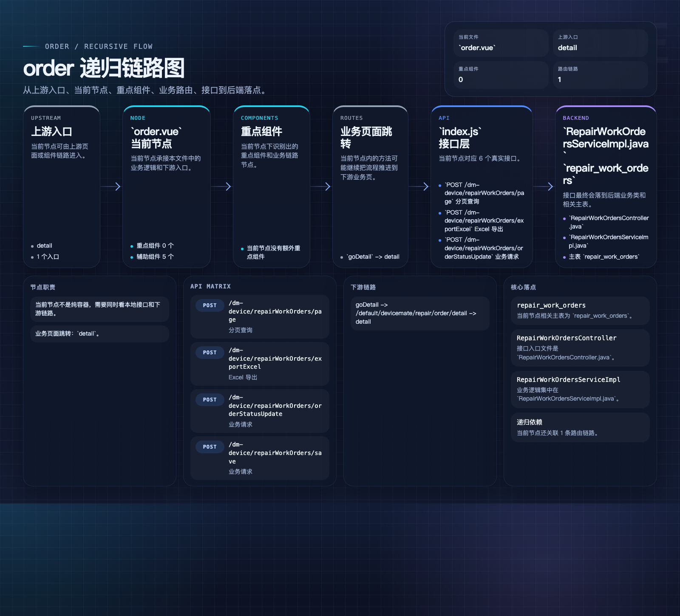
Task: Open the COMPONENTS 重点组件 card
Action: click(272, 187)
